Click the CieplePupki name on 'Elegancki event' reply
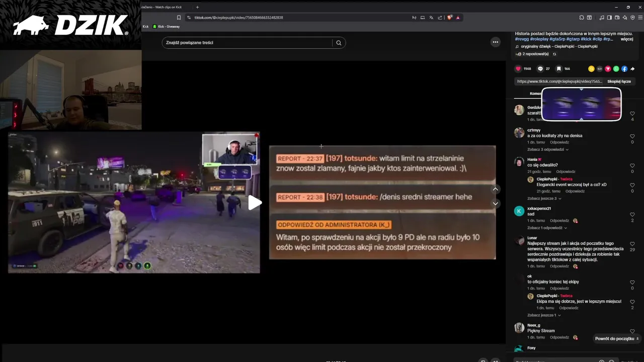 (547, 179)
